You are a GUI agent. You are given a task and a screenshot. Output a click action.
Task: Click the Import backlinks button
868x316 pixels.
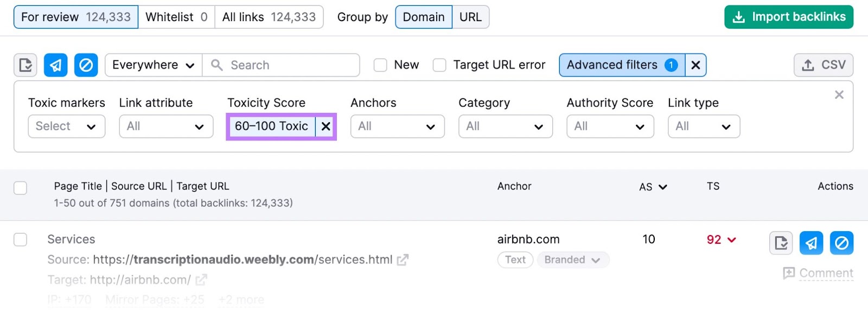[788, 17]
